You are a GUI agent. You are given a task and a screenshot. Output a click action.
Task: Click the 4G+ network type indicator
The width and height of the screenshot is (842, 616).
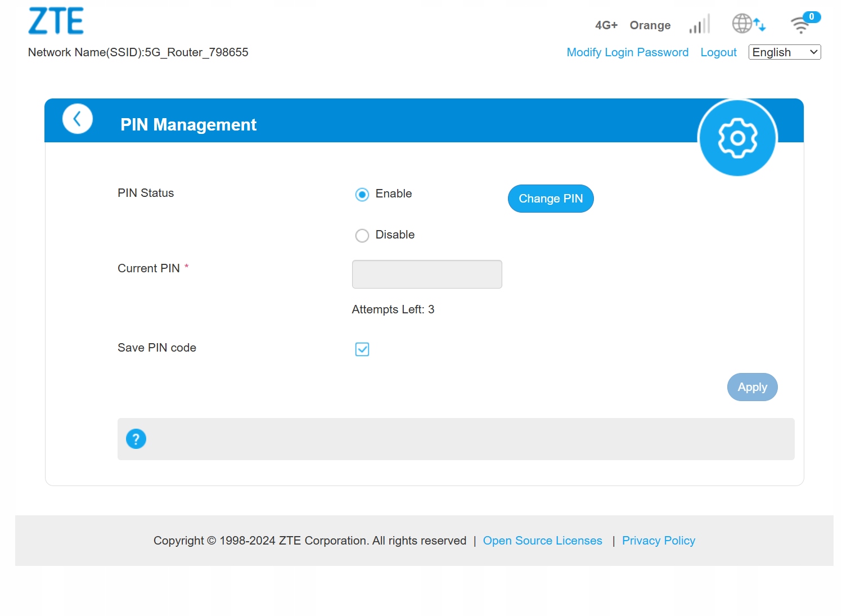click(606, 25)
